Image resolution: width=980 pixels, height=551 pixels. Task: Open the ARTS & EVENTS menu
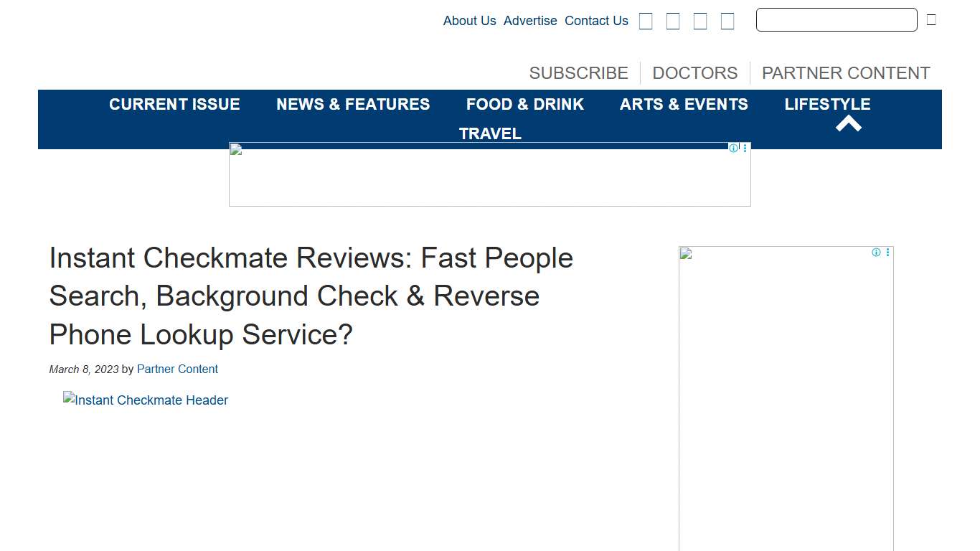(x=684, y=104)
